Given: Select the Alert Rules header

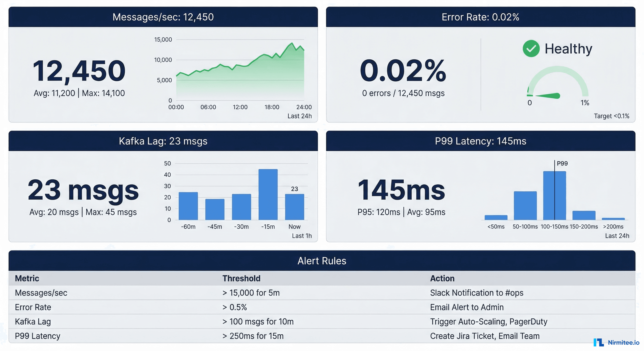Looking at the screenshot, I should coord(322,261).
